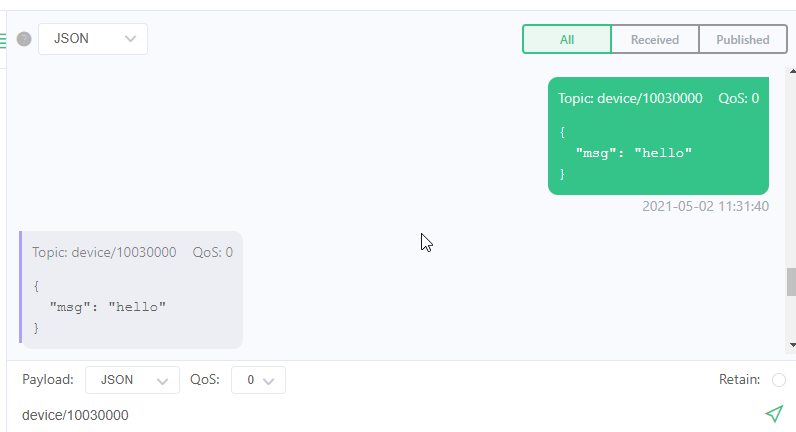This screenshot has width=796, height=432.
Task: Switch to the Received messages tab
Action: [655, 40]
